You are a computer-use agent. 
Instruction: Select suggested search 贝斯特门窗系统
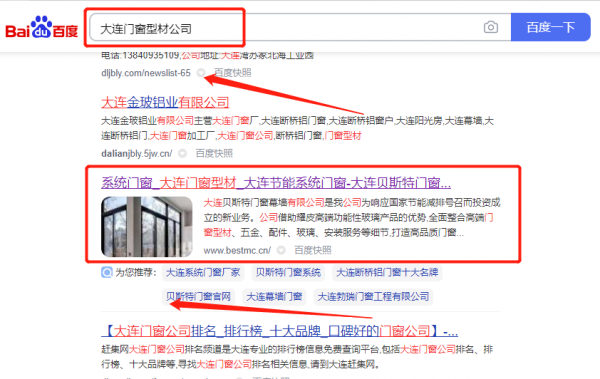(x=288, y=272)
